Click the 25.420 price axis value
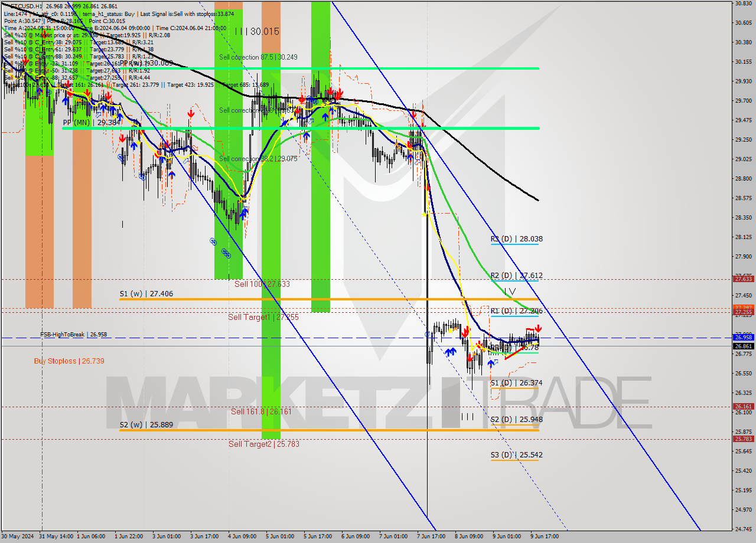This screenshot has height=543, width=756. click(743, 471)
